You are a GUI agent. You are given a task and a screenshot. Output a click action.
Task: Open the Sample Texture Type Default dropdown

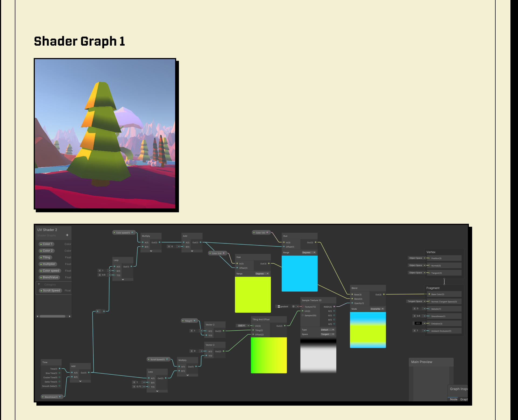(327, 330)
